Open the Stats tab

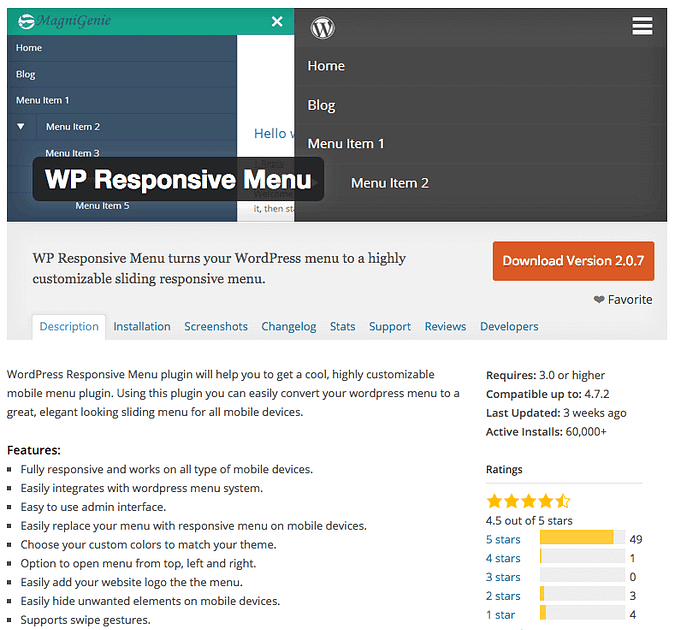point(343,326)
